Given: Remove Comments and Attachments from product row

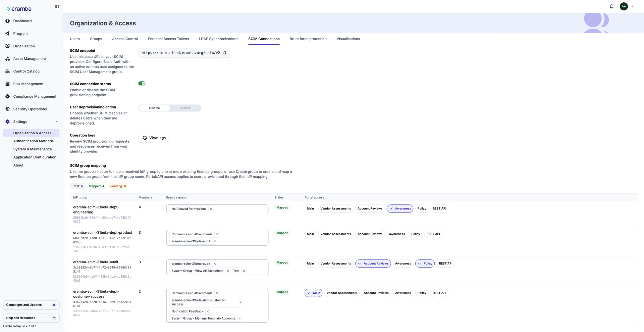Looking at the screenshot, I should (217, 234).
